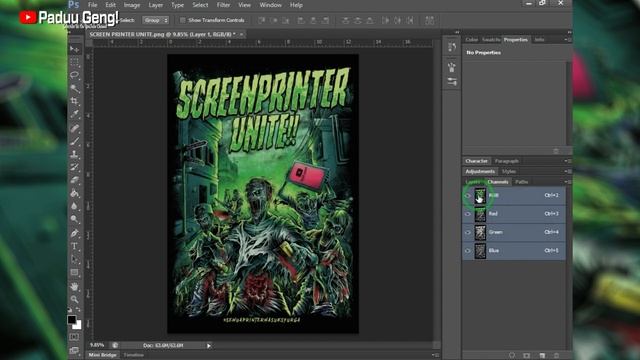Create a new channel in the Channels panel
The width and height of the screenshot is (640, 360).
[542, 356]
